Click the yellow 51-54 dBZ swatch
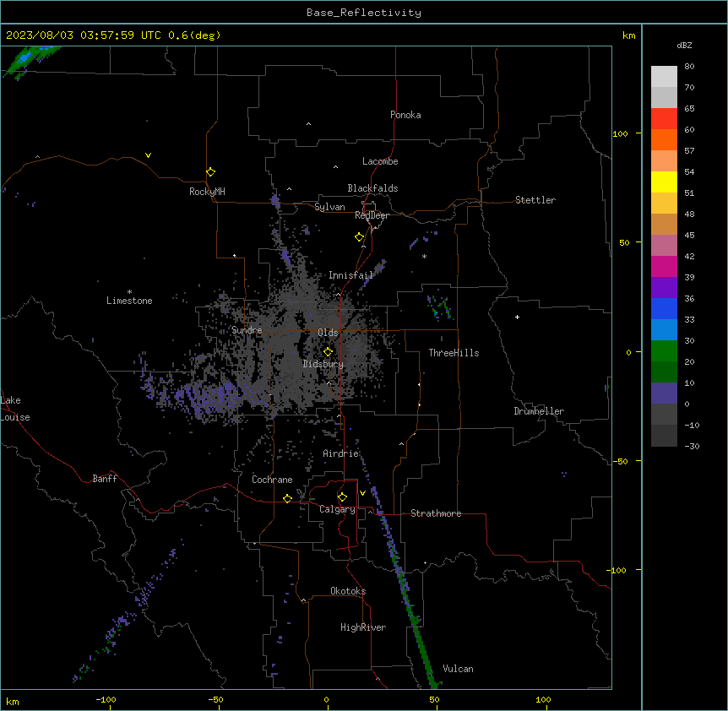 (x=664, y=182)
